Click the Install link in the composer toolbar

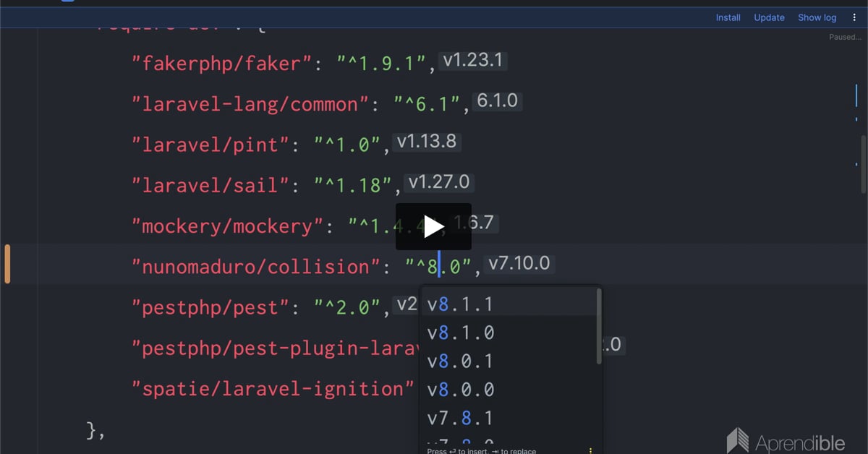tap(728, 17)
